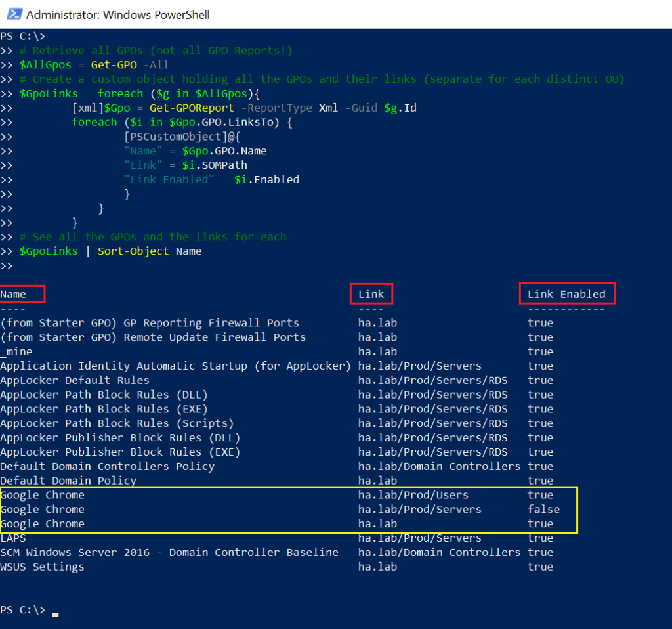Click 'ha.lab/Domain Controllers' link in the SCM row
The image size is (672, 629).
pyautogui.click(x=439, y=553)
